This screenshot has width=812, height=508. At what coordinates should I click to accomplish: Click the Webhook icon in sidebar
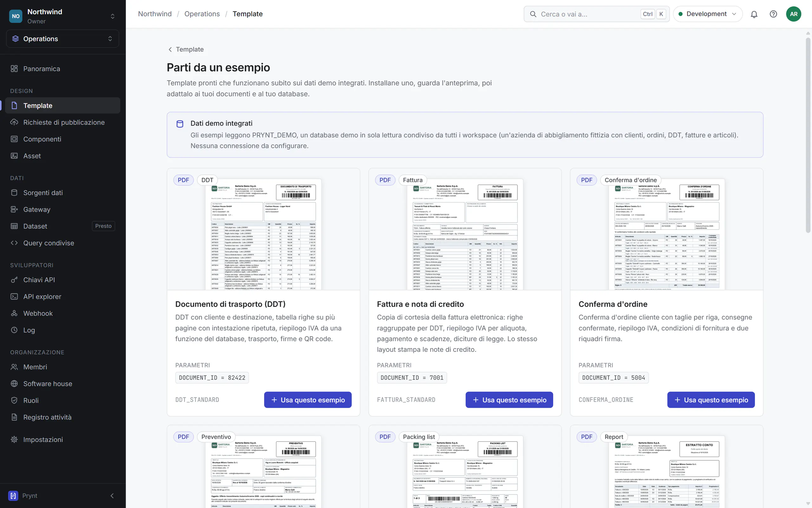pyautogui.click(x=14, y=313)
